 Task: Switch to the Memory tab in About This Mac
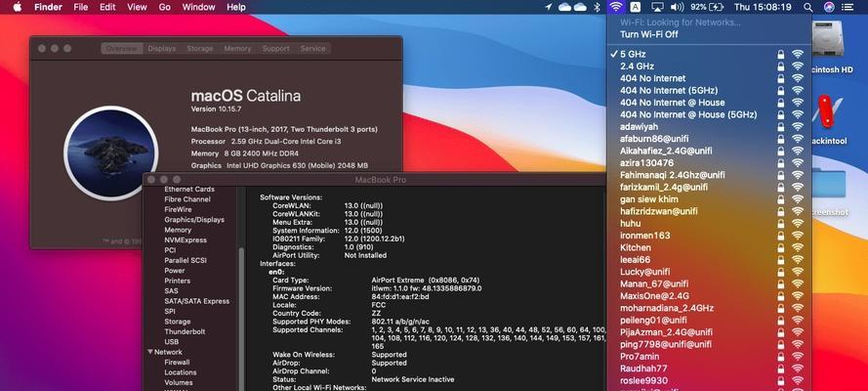click(x=237, y=49)
